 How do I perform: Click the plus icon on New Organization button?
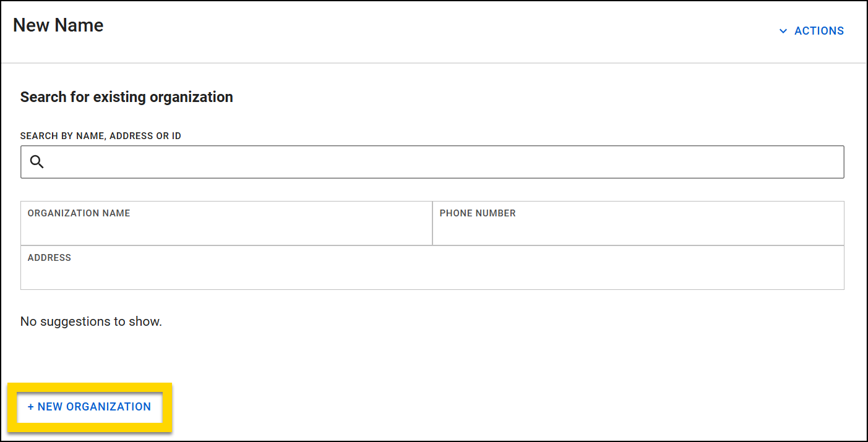30,407
